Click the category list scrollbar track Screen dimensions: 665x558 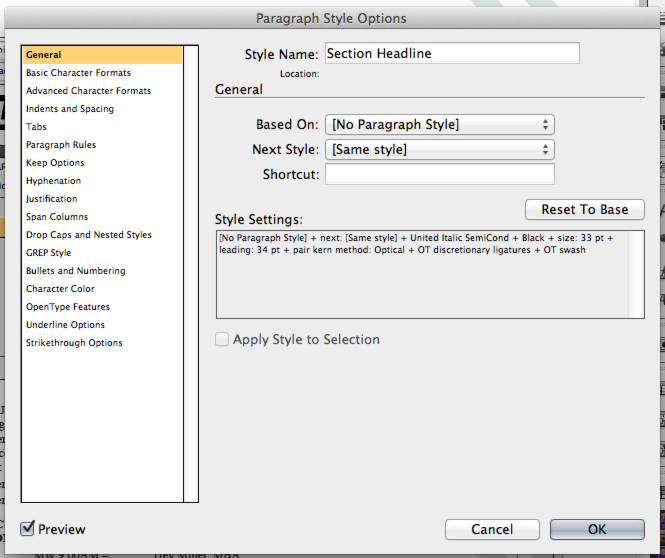pos(191,274)
